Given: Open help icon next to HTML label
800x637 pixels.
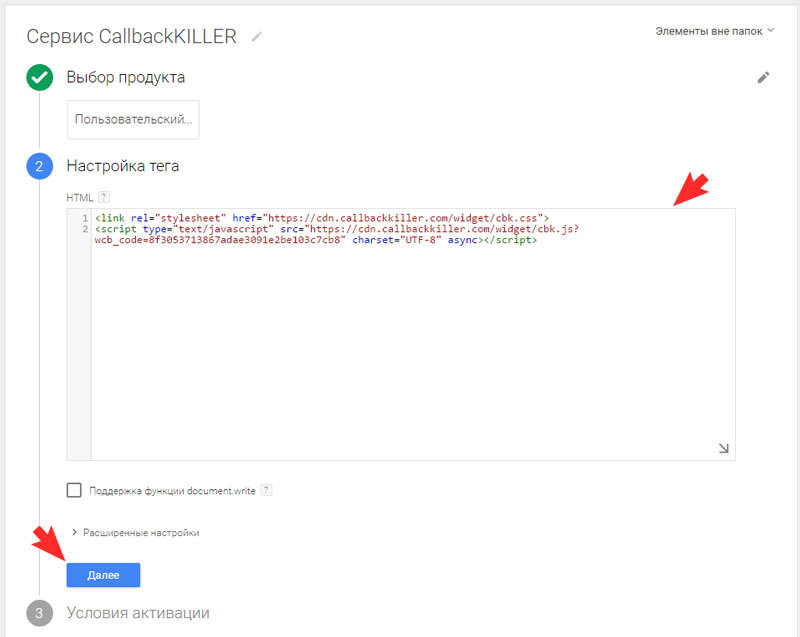Looking at the screenshot, I should click(104, 197).
